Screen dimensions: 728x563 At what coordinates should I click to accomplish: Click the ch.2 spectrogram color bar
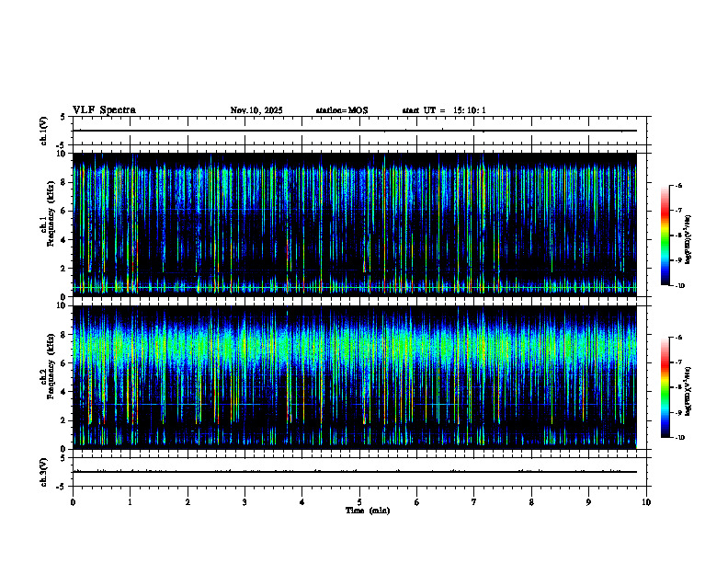[665, 387]
